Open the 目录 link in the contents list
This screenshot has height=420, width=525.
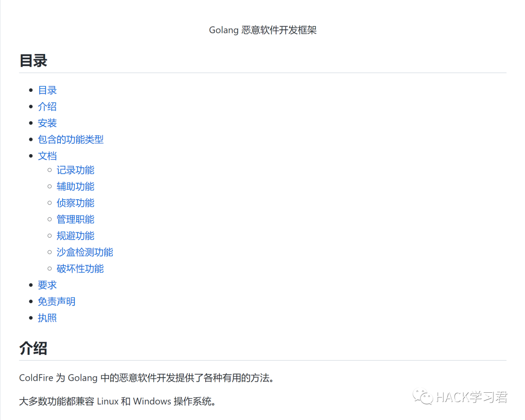pos(47,90)
